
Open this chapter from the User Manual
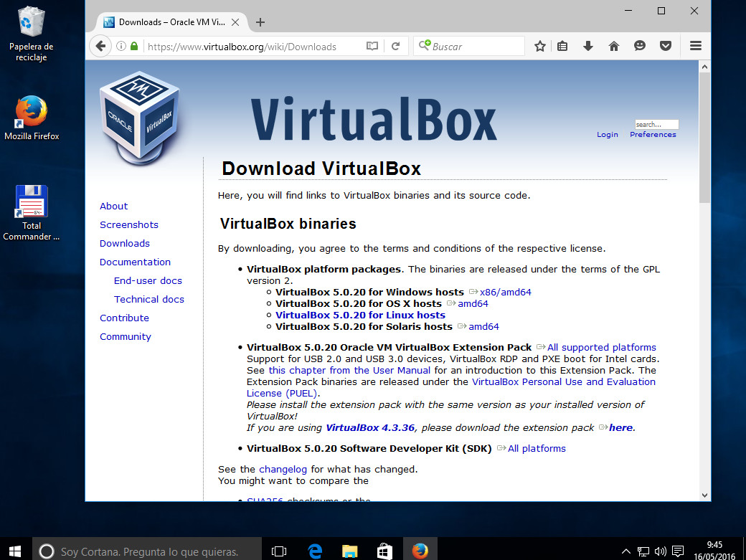coord(349,370)
